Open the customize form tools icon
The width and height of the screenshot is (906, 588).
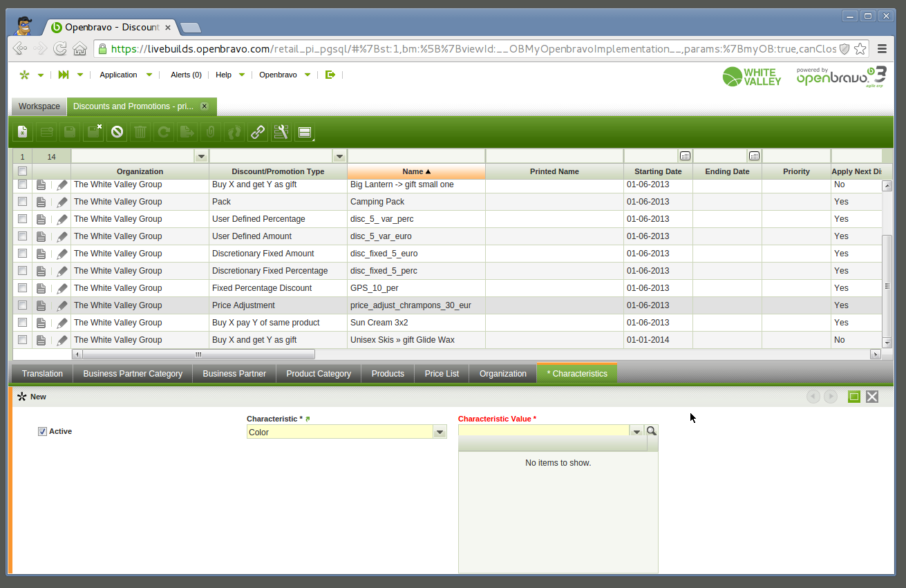tap(281, 132)
